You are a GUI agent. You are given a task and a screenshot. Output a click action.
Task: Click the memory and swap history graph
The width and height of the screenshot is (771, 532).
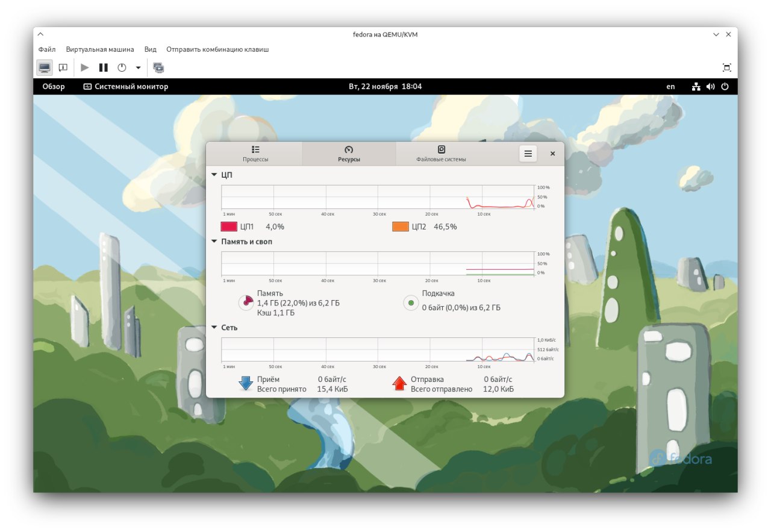tap(378, 263)
